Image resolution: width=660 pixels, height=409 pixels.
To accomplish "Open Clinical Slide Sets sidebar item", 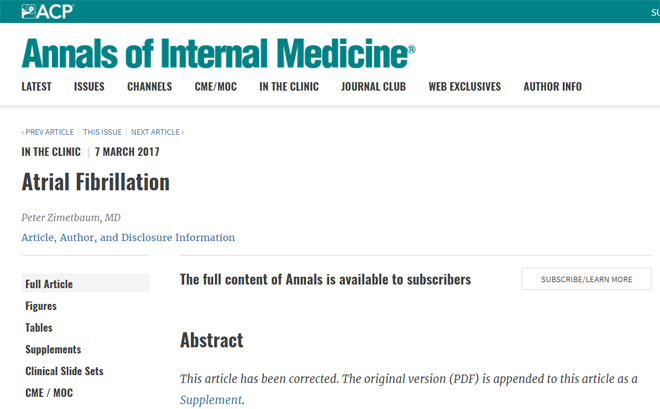I will point(64,371).
